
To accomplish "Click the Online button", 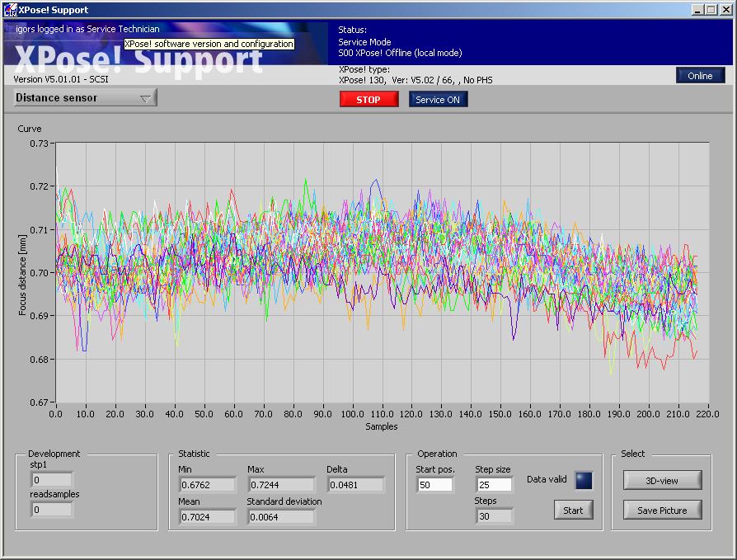I will coord(700,76).
